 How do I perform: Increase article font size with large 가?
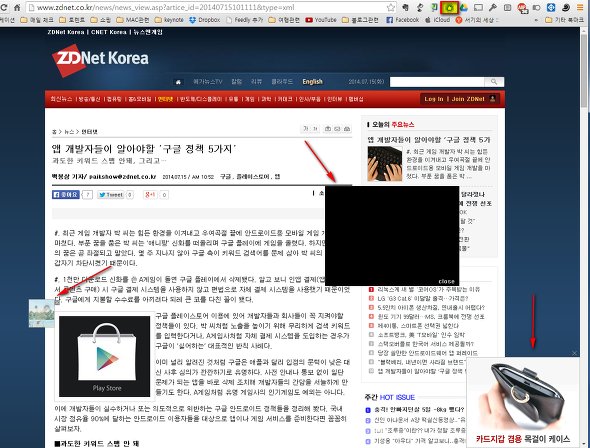[306, 129]
